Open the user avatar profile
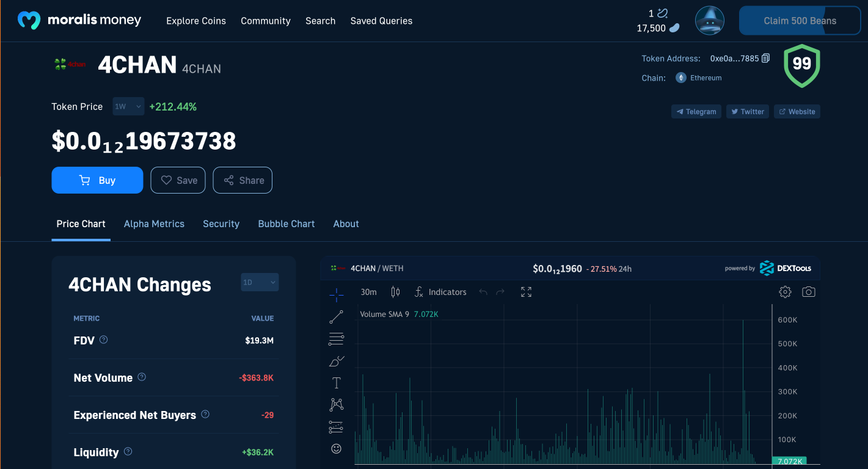This screenshot has height=469, width=868. [x=710, y=21]
